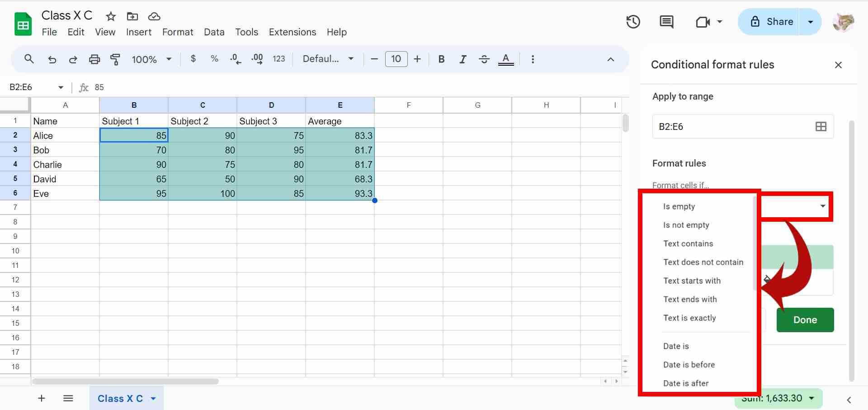The width and height of the screenshot is (868, 410).
Task: Open comment history
Action: pos(665,21)
